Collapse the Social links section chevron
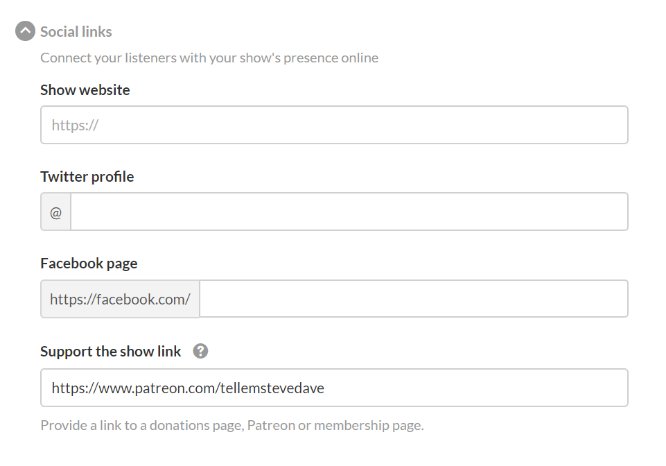Screen dimensions: 666x466 coord(25,31)
